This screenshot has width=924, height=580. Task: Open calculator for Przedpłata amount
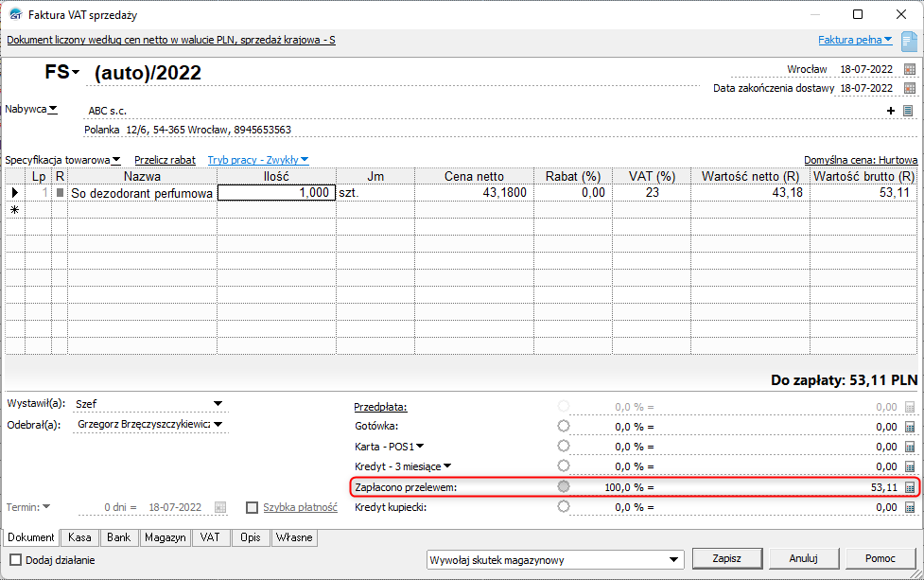click(909, 407)
